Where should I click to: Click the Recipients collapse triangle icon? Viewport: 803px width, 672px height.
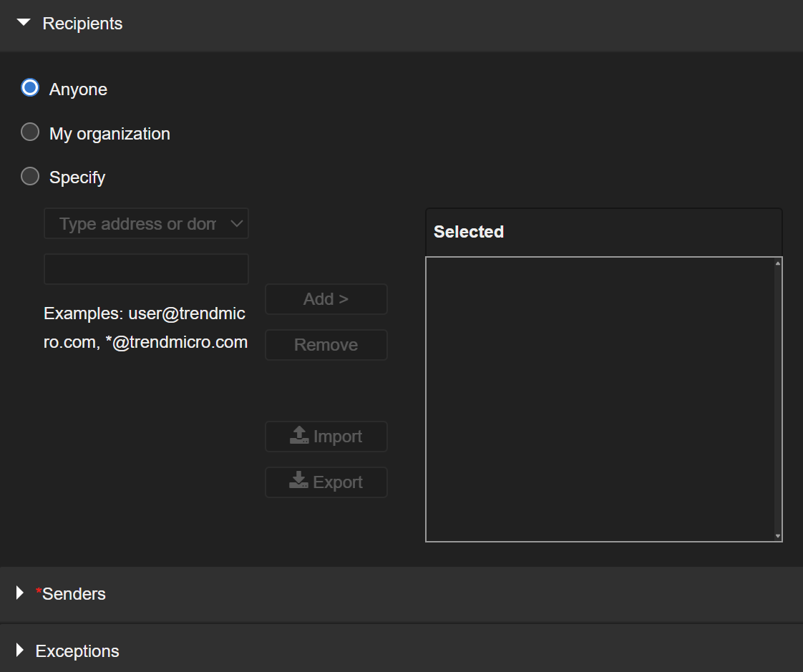point(24,23)
